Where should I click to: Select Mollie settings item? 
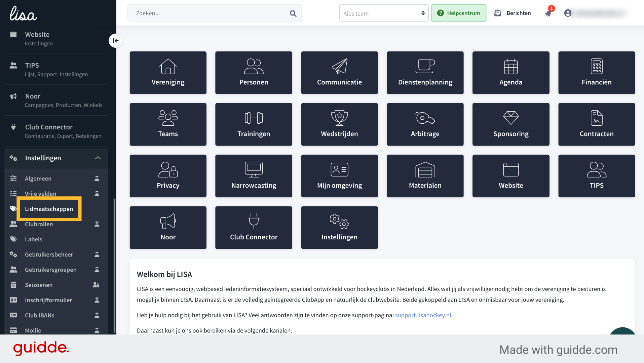click(x=56, y=330)
